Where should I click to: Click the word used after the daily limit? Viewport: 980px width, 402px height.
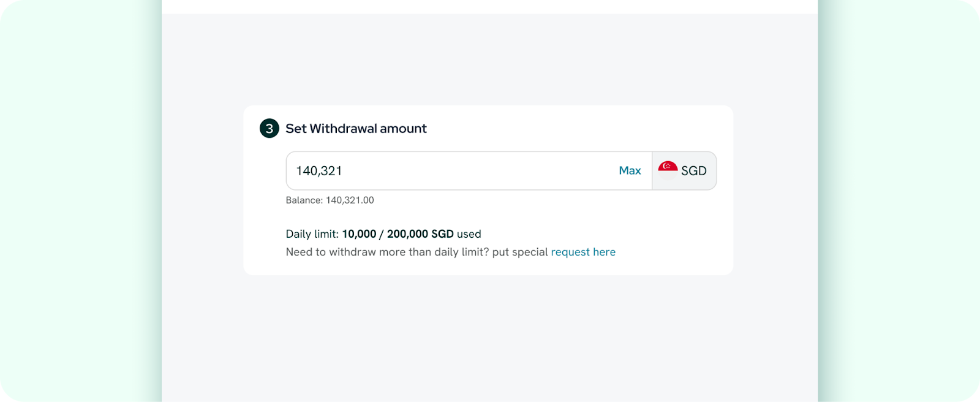[469, 234]
